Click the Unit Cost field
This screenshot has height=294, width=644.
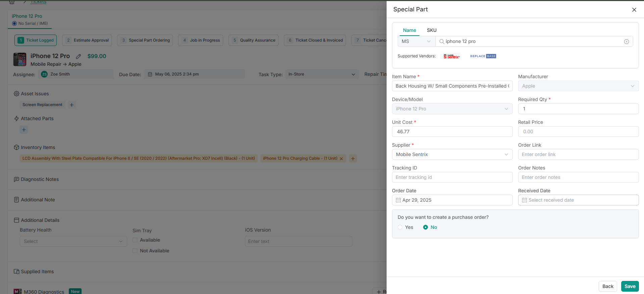point(452,132)
